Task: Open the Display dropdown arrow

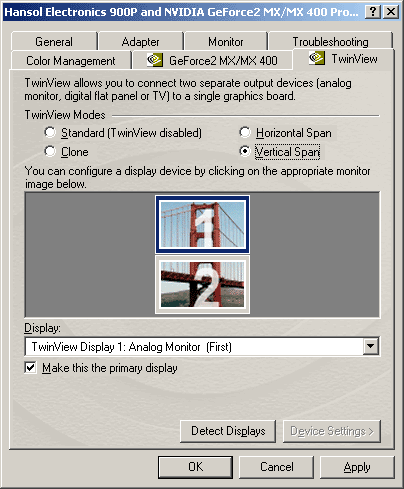Action: (371, 346)
